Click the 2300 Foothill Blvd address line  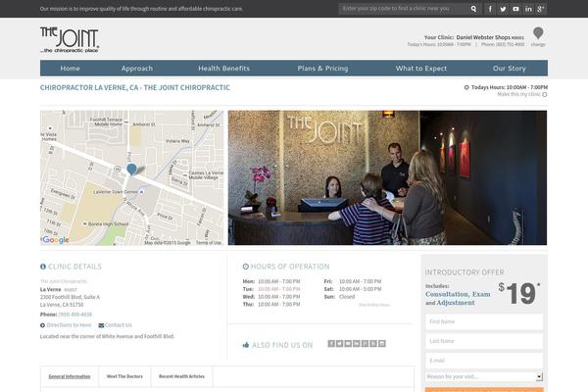pos(70,297)
